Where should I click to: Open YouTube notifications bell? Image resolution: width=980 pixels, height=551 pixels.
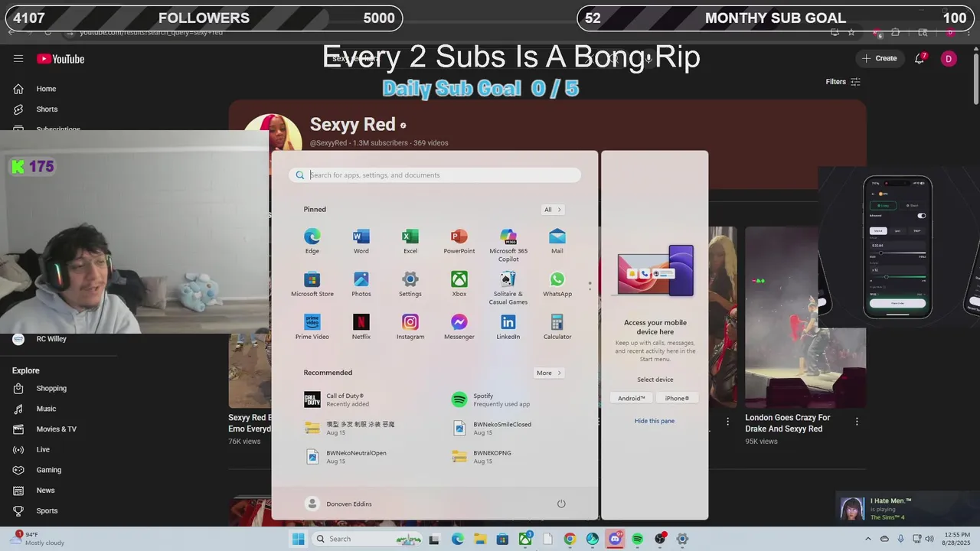click(x=920, y=58)
